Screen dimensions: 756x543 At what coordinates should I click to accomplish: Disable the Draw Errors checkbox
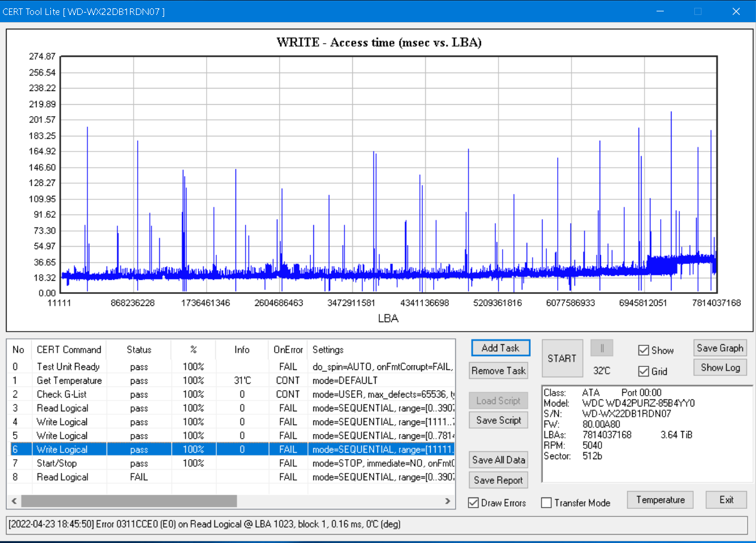473,503
